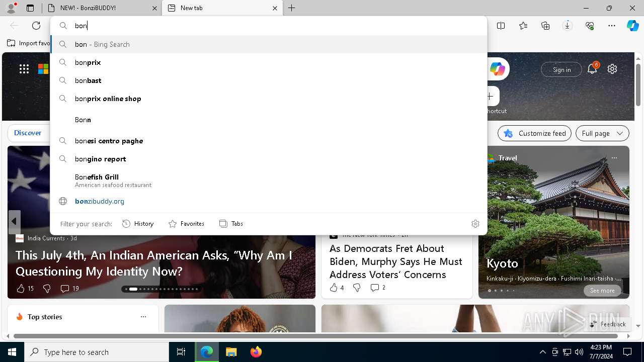644x362 pixels.
Task: Switch to NEW! - BonziBUDDY! tab
Action: pos(102,8)
